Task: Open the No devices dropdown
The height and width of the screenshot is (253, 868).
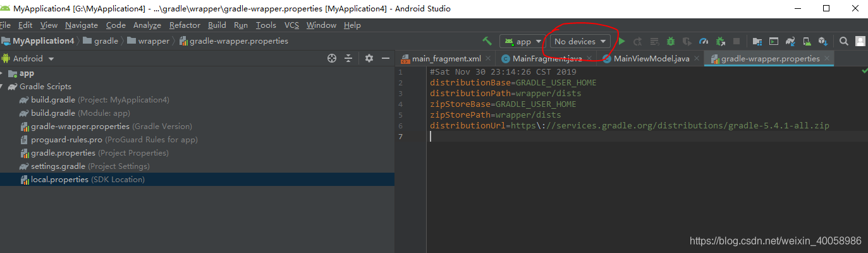Action: 580,41
